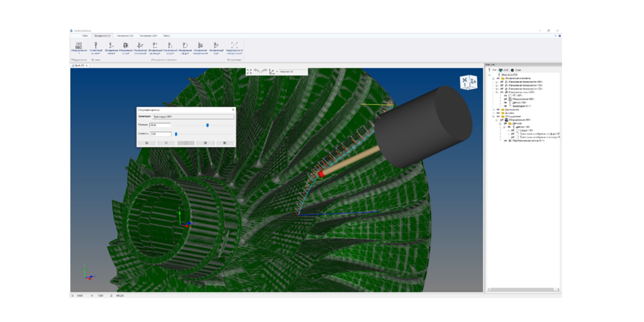This screenshot has width=644, height=322.
Task: Switch to the Геометрия CAD ribbon tab
Action: (125, 35)
